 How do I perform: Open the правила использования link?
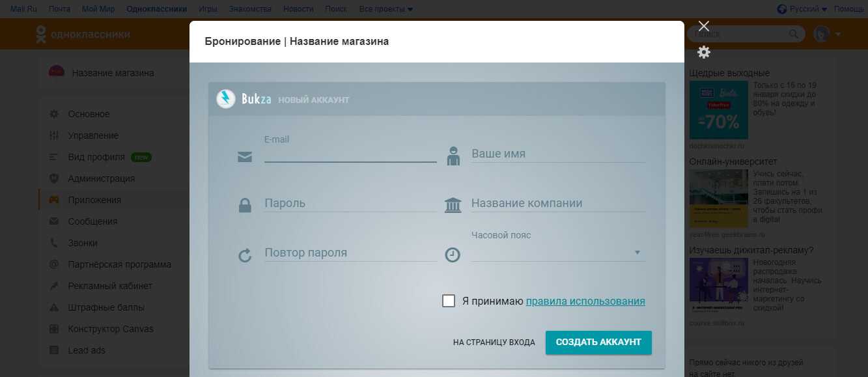click(x=585, y=301)
